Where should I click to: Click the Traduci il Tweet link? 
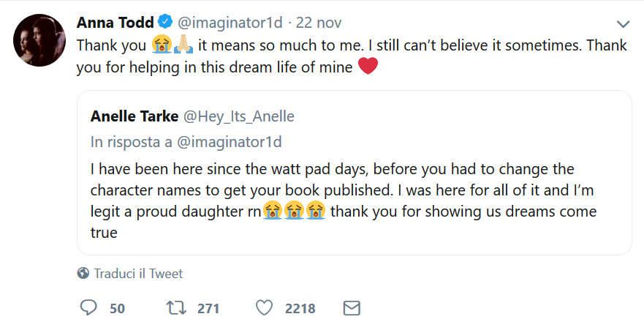[x=138, y=274]
